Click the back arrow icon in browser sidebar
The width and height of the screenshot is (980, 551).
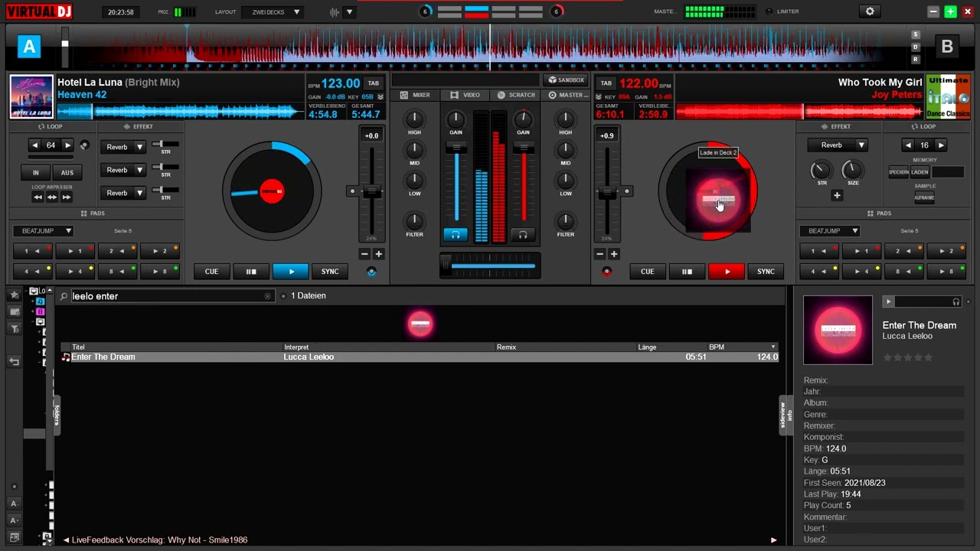(x=14, y=362)
